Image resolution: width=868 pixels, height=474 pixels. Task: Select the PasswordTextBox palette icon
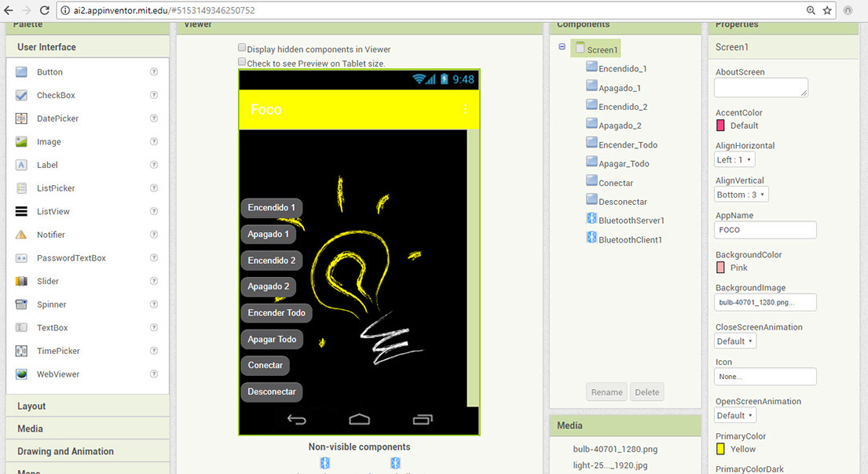(21, 257)
